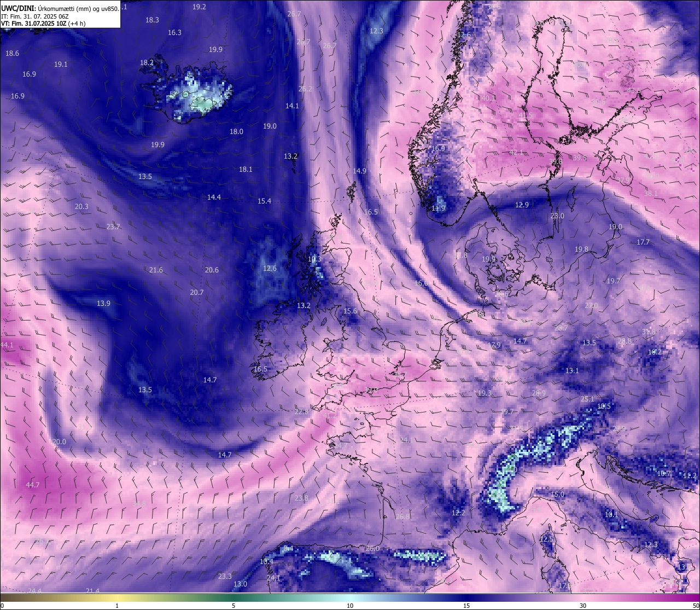Click the 30 tick on color scale
Viewport: 700px width, 610px height.
[583, 605]
